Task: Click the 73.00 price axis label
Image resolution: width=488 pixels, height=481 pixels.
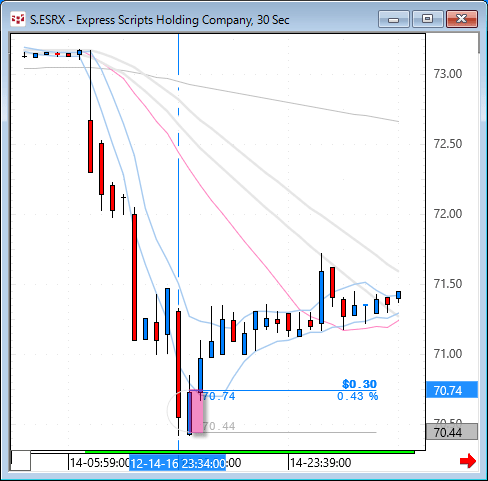Action: click(448, 74)
